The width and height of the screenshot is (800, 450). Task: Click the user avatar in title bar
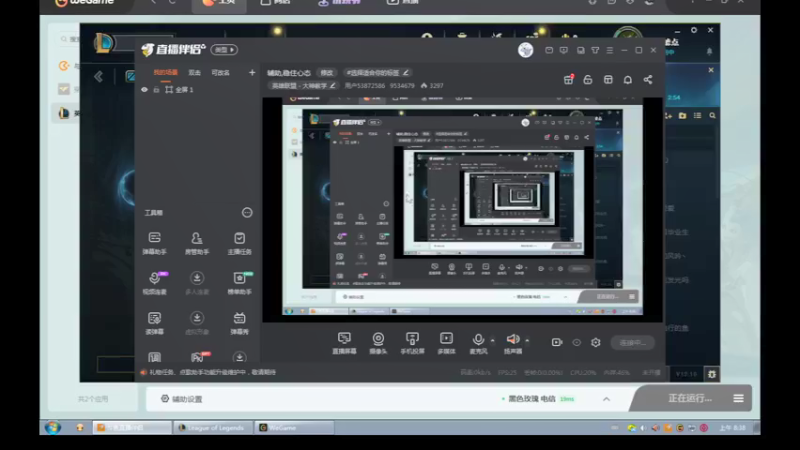(526, 50)
